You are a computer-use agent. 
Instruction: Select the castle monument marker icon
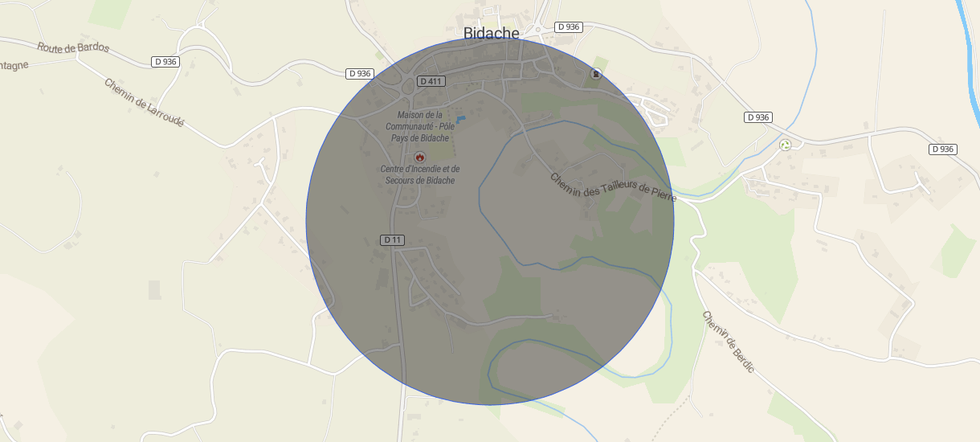pos(596,74)
